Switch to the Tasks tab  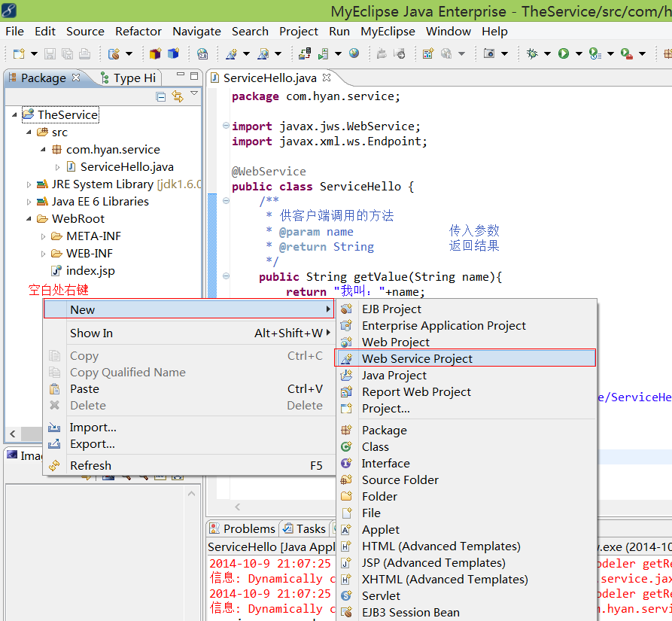pos(305,529)
